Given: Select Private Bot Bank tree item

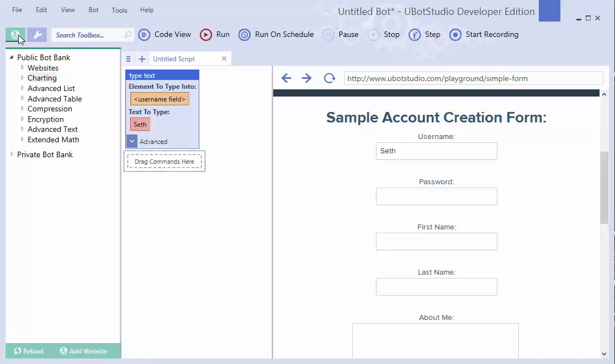Looking at the screenshot, I should (45, 154).
